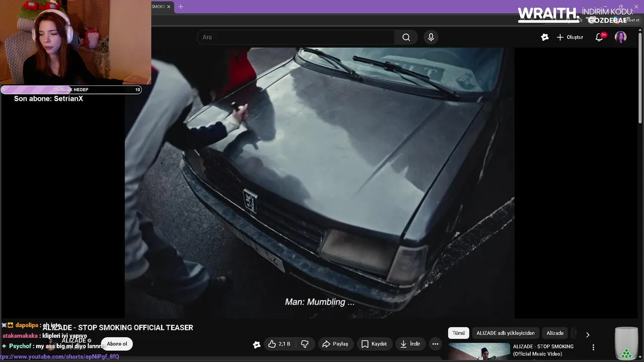Click the İndir download button
This screenshot has height=362, width=644.
(410, 344)
